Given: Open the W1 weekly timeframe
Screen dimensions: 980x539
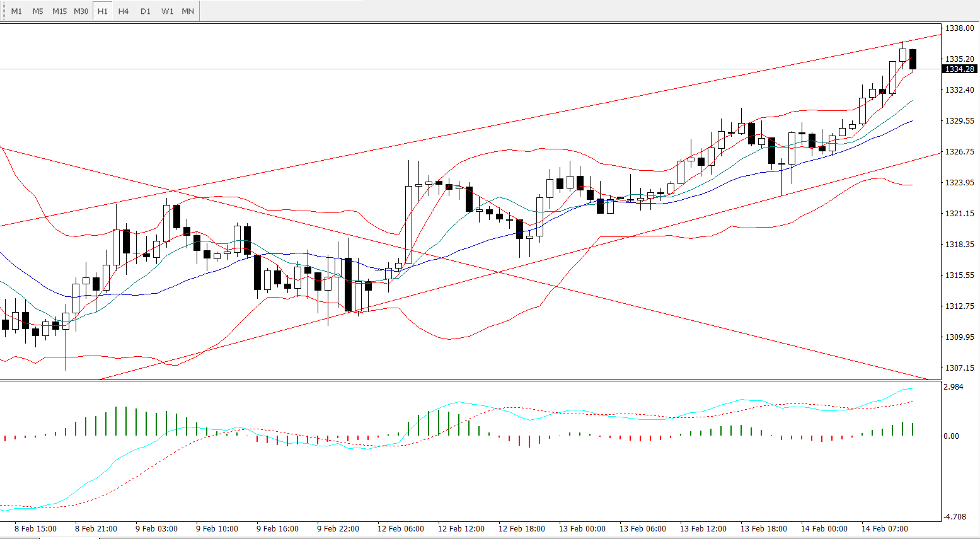Looking at the screenshot, I should tap(167, 11).
